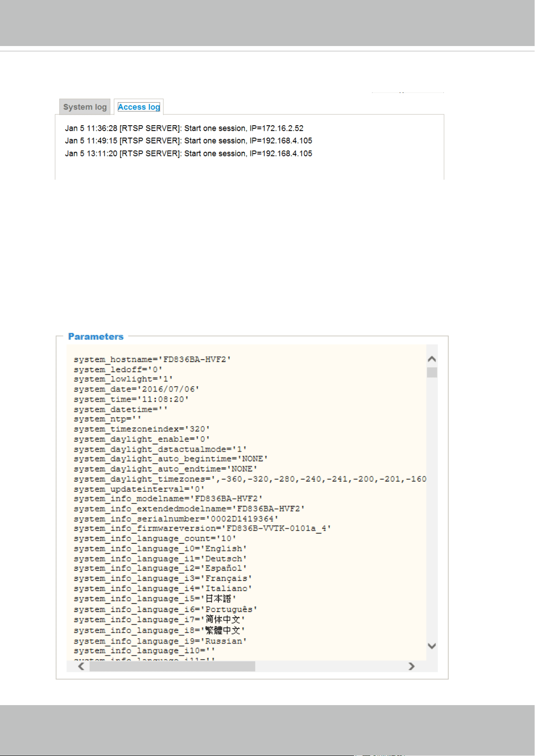Select log entry Jan 5 11:36:28

(184, 128)
